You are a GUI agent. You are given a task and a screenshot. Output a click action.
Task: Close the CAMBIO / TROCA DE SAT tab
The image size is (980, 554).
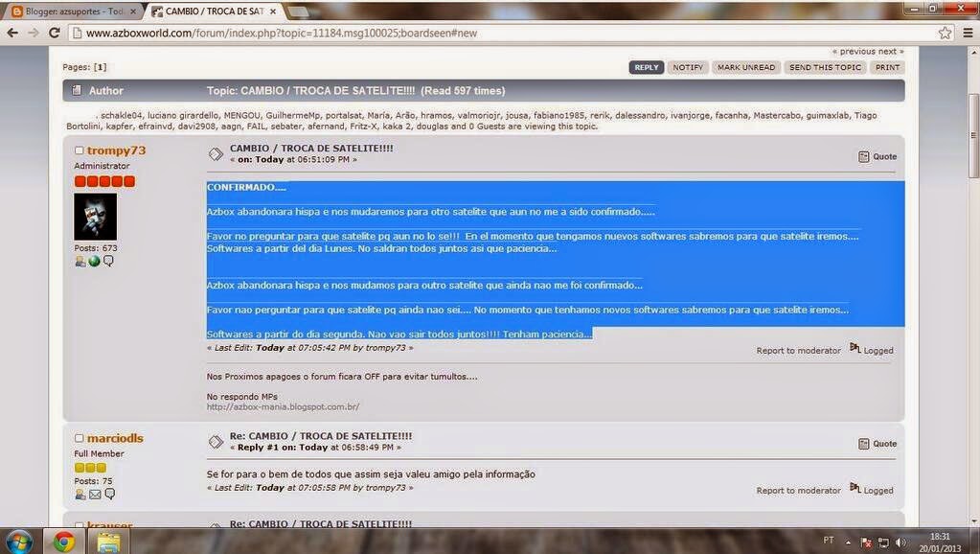pyautogui.click(x=272, y=12)
